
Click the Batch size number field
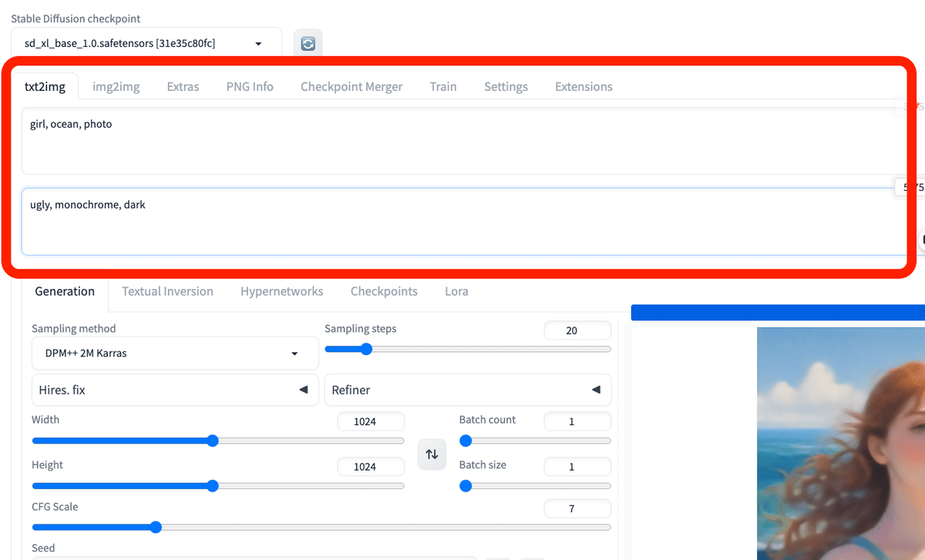pos(577,467)
